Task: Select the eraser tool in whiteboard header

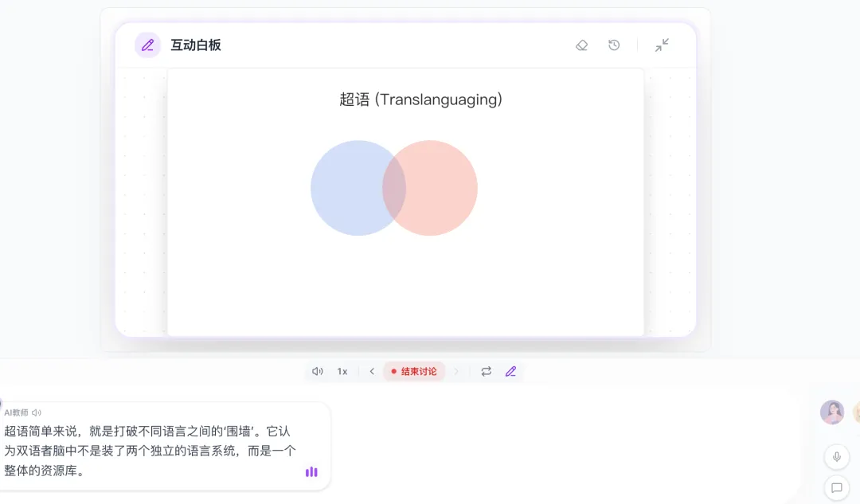Action: pyautogui.click(x=582, y=45)
